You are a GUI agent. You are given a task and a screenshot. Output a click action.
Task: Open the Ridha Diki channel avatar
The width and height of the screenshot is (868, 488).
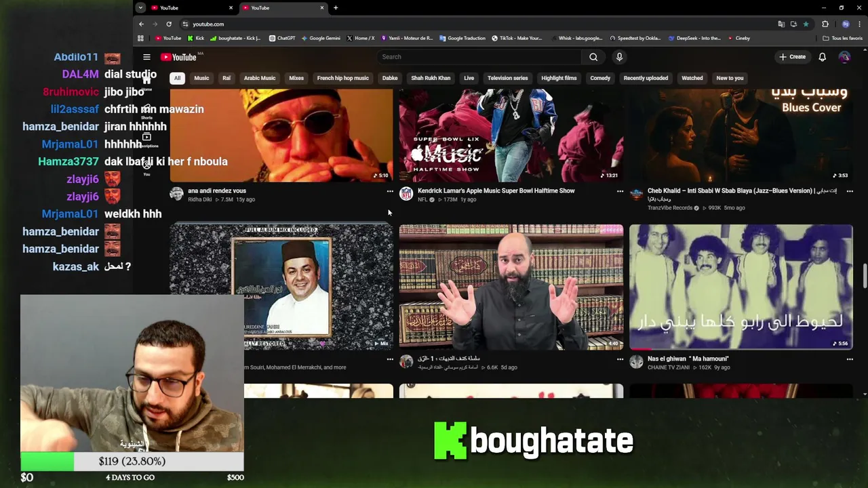tap(176, 194)
